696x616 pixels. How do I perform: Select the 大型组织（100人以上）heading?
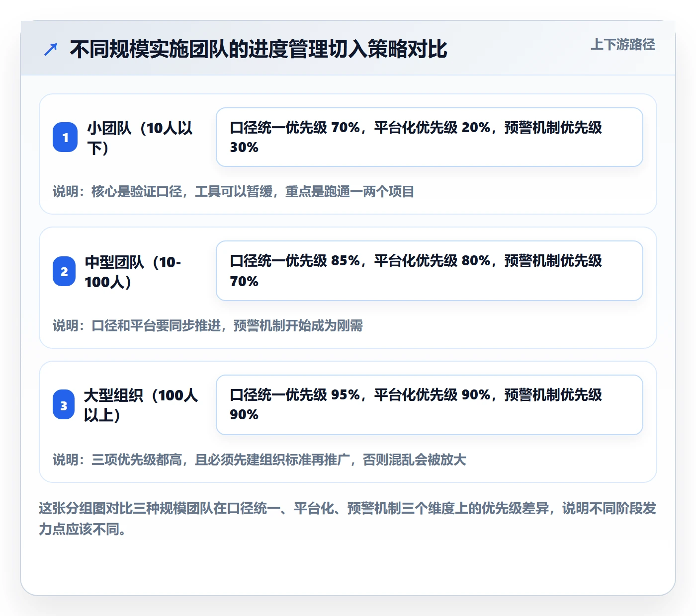pyautogui.click(x=141, y=405)
